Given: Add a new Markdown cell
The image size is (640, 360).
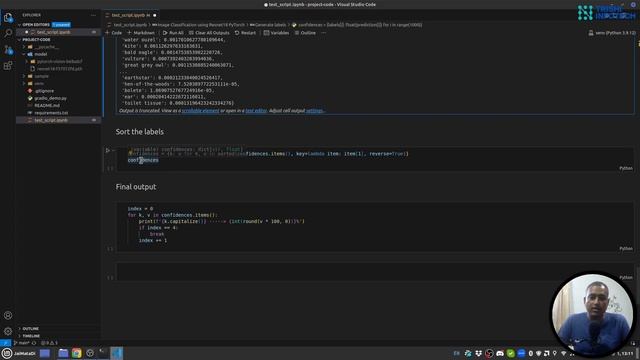Looking at the screenshot, I should 141,33.
